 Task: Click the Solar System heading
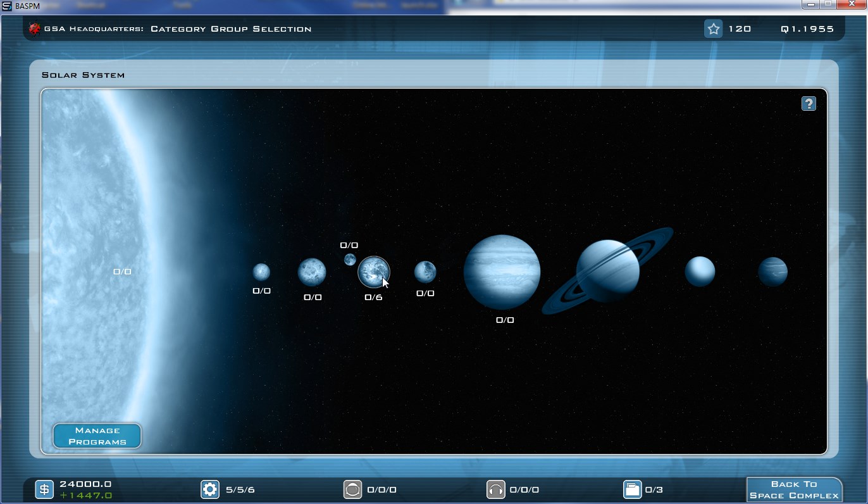(84, 75)
